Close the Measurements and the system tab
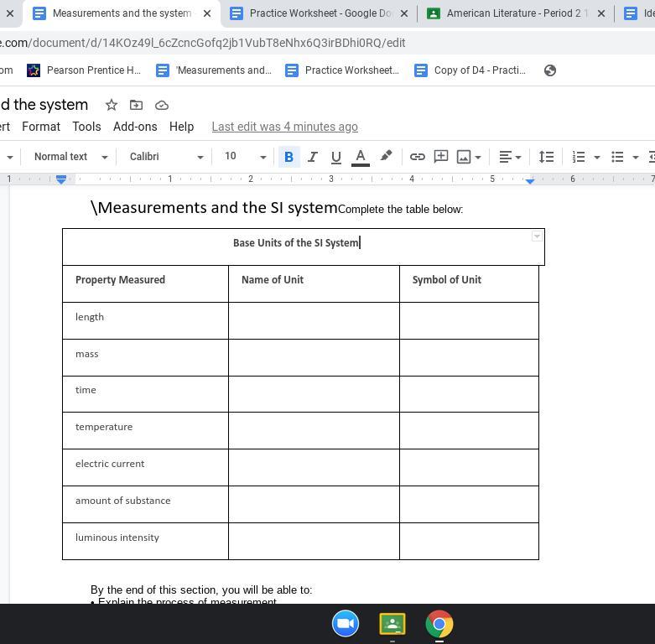655x644 pixels. (207, 13)
